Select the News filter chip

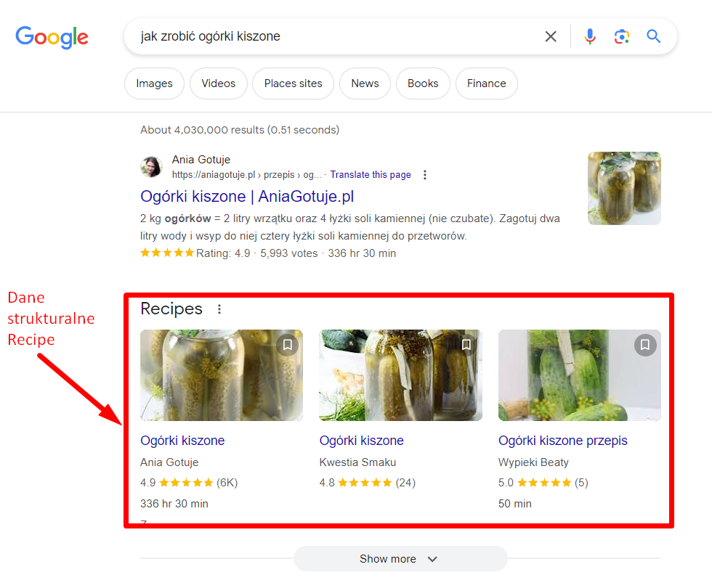coord(365,83)
